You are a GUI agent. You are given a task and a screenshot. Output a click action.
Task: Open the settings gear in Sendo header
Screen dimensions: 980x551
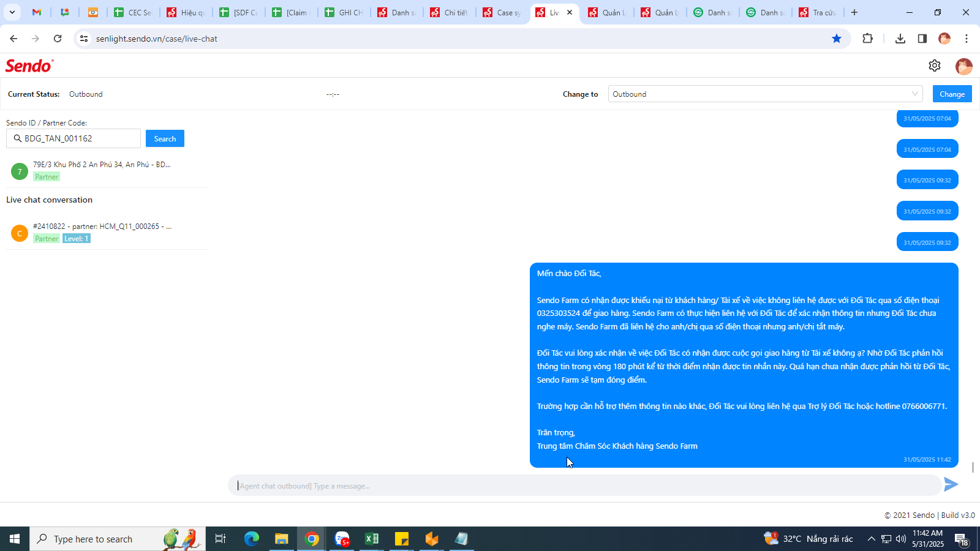tap(934, 66)
